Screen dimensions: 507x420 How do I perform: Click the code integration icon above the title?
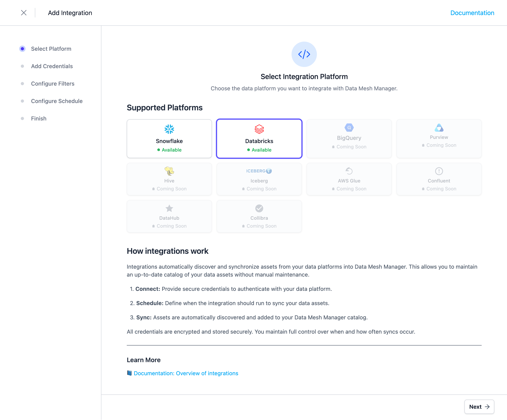coord(304,54)
